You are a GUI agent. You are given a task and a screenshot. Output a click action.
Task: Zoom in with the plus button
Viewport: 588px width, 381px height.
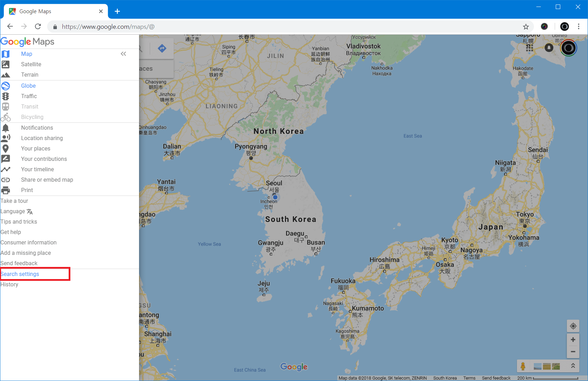tap(573, 340)
